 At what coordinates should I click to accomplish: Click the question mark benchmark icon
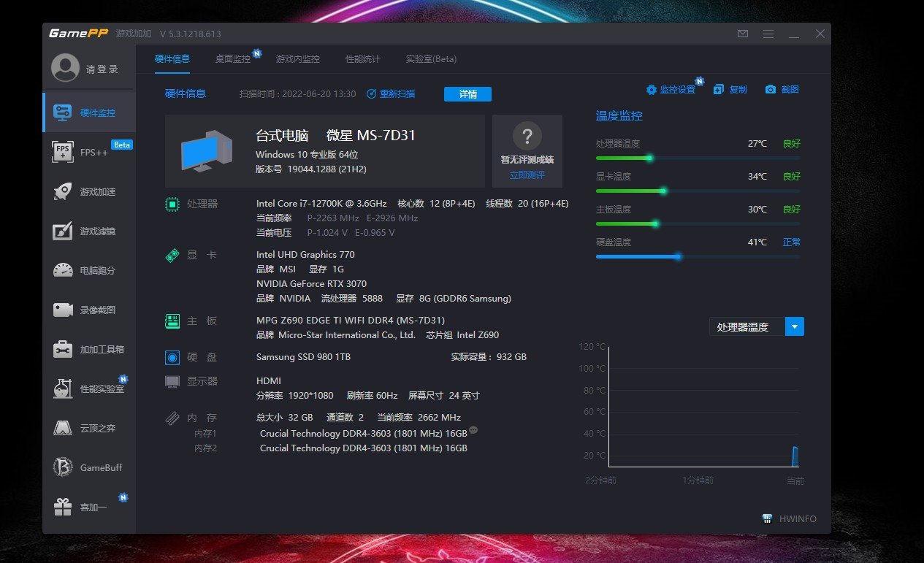[527, 136]
